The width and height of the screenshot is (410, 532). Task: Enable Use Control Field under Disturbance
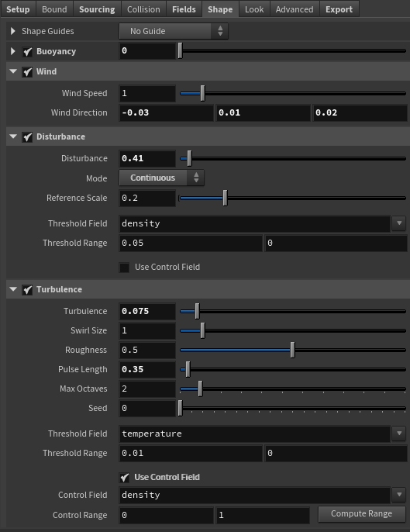click(x=124, y=268)
